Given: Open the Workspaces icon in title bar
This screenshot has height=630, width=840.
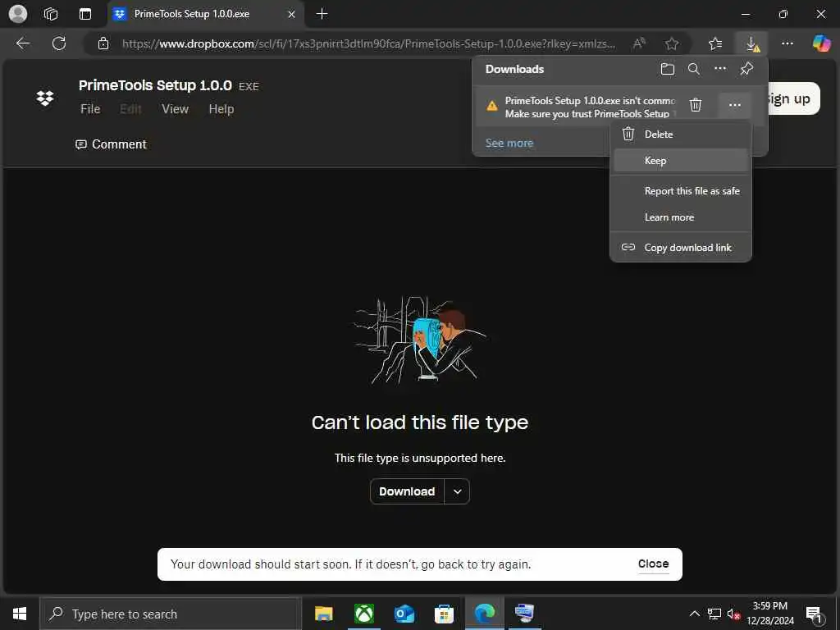Looking at the screenshot, I should (x=51, y=14).
